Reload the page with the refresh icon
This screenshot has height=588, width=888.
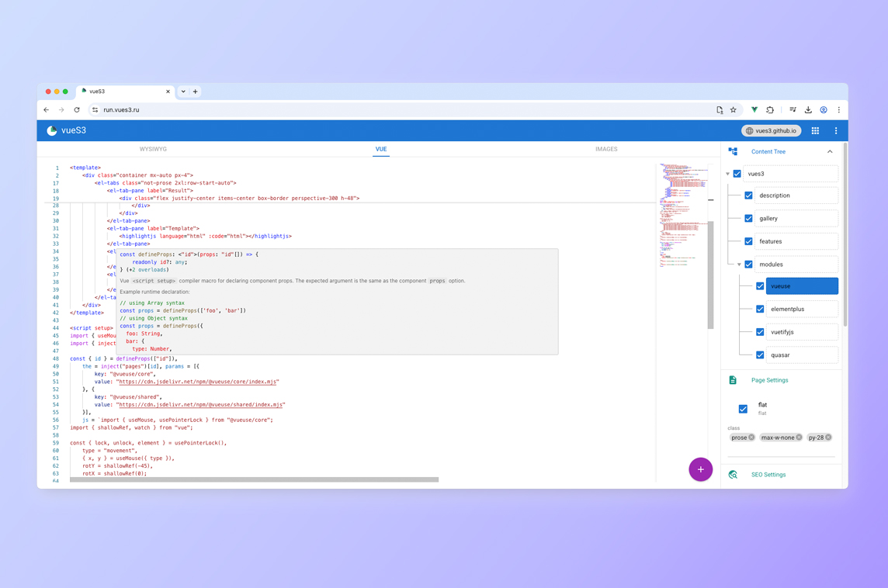77,110
